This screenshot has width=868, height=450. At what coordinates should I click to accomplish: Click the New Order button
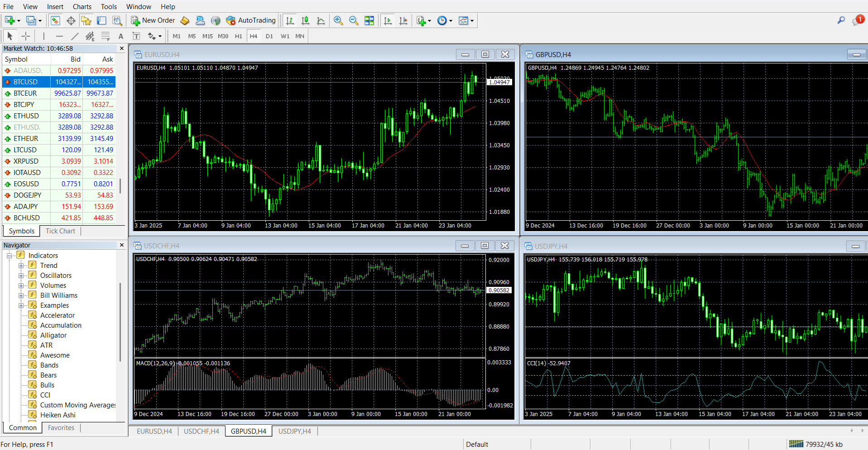pyautogui.click(x=153, y=20)
